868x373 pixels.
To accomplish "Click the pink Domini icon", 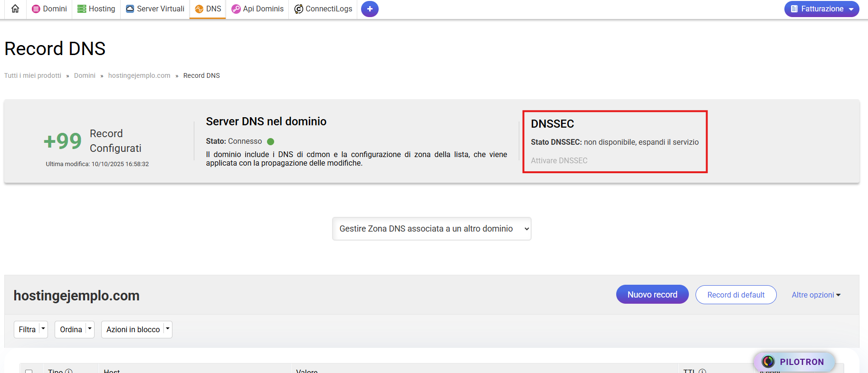I will click(36, 9).
